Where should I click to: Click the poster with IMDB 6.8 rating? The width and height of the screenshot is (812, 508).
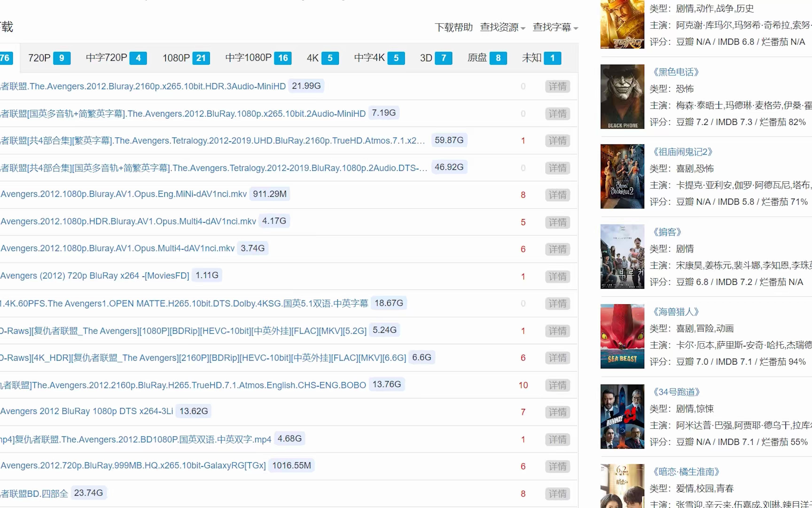622,24
